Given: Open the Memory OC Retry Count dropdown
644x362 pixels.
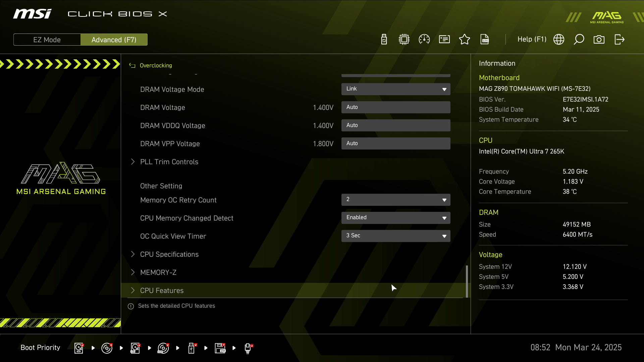Looking at the screenshot, I should (396, 200).
